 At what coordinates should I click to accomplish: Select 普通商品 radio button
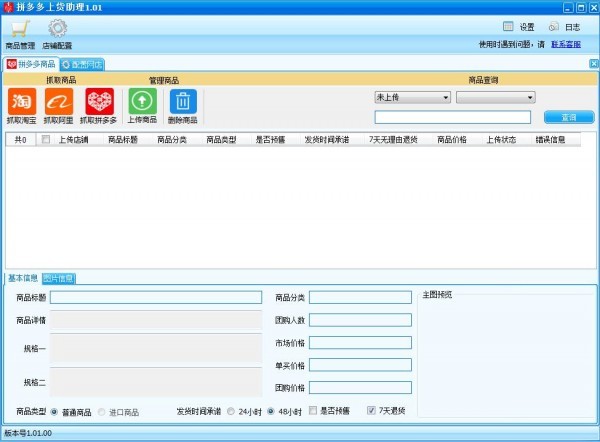(x=54, y=412)
